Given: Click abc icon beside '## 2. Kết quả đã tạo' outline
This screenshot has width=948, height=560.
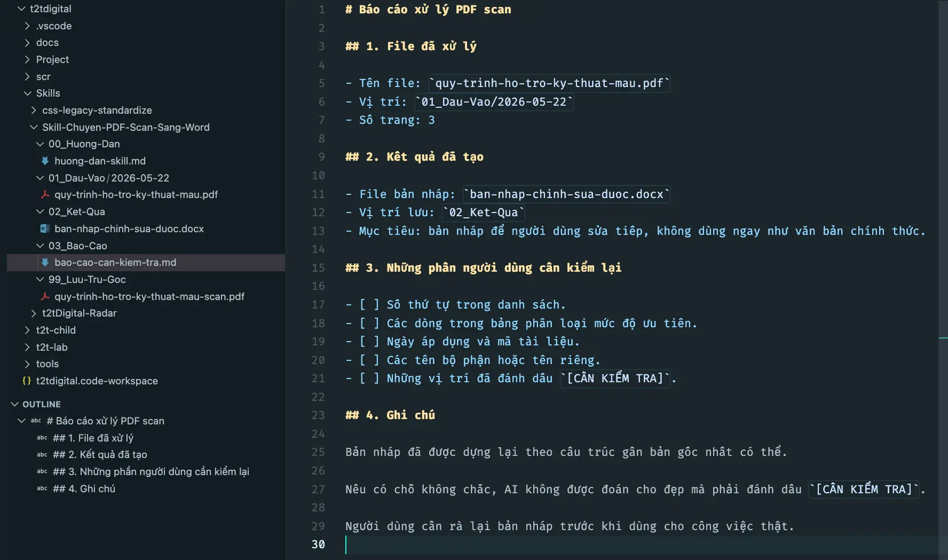Looking at the screenshot, I should pyautogui.click(x=42, y=455).
